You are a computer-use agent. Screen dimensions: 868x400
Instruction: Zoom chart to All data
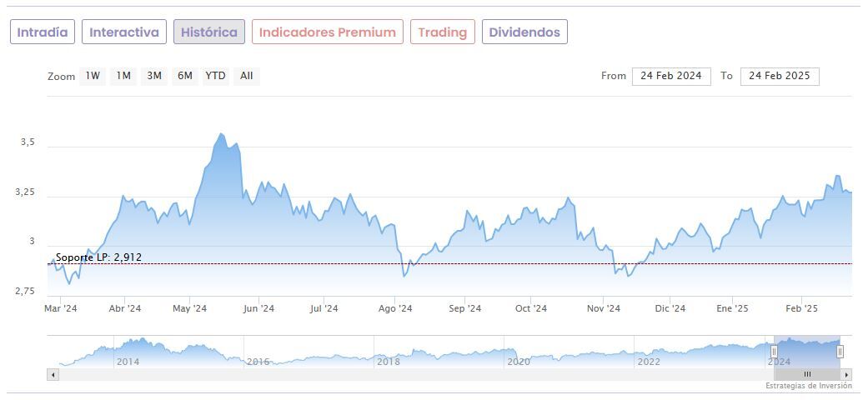click(247, 76)
